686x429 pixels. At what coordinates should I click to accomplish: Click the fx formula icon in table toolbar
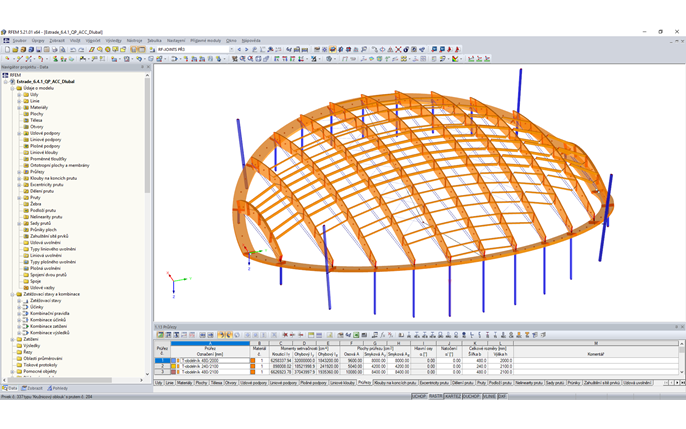pos(382,335)
